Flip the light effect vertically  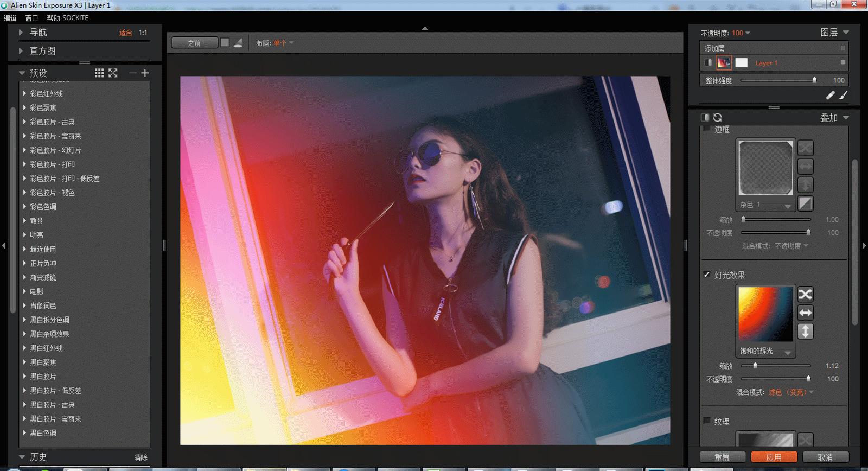click(805, 331)
